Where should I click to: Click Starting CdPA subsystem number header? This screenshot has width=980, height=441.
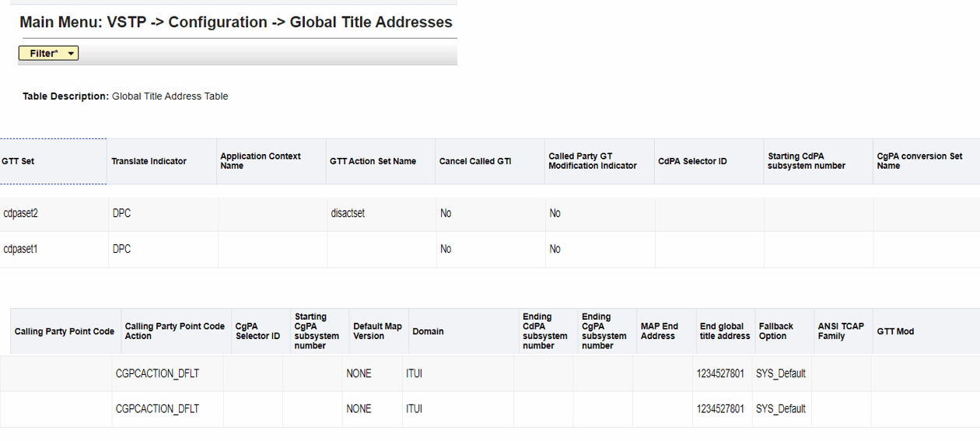[818, 162]
